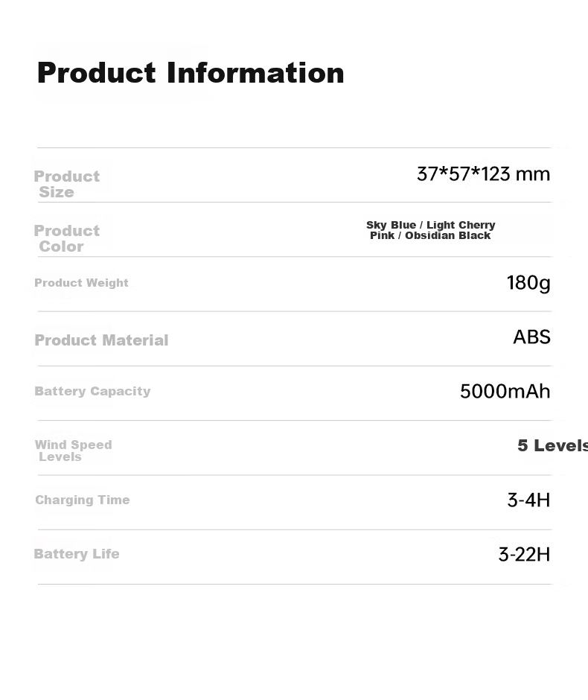Click the Sky Blue color text

391,225
